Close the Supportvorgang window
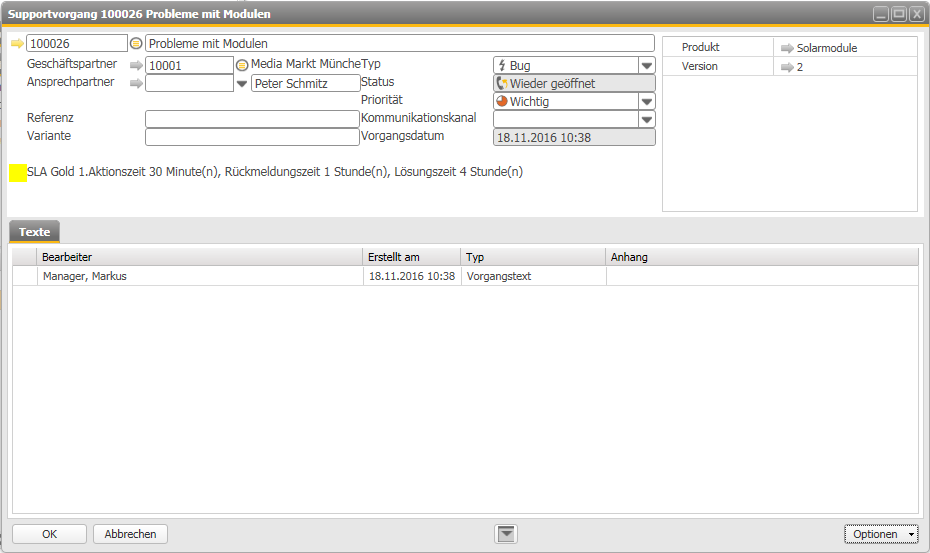 [917, 14]
